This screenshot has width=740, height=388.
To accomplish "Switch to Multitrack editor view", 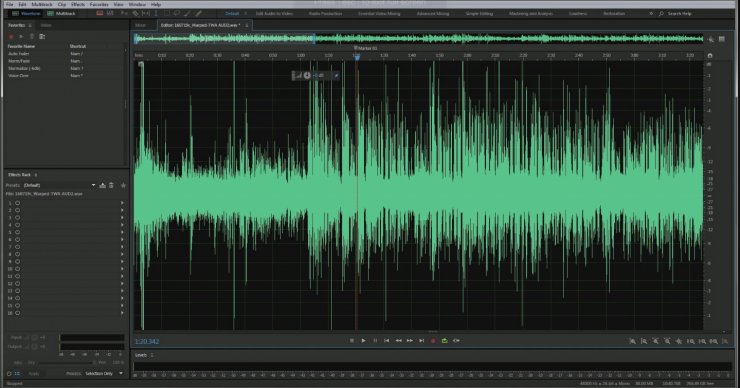I will 61,14.
